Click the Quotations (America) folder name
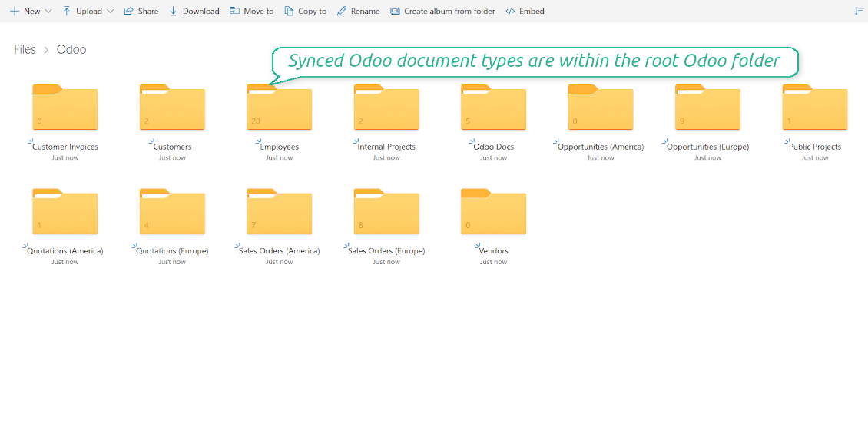868x444 pixels. 65,251
